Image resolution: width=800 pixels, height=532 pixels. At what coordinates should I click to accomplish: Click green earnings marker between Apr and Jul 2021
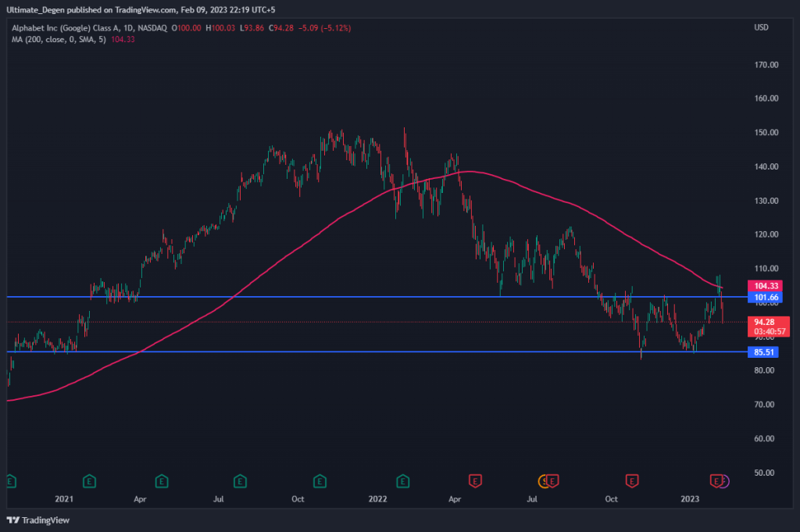point(162,481)
